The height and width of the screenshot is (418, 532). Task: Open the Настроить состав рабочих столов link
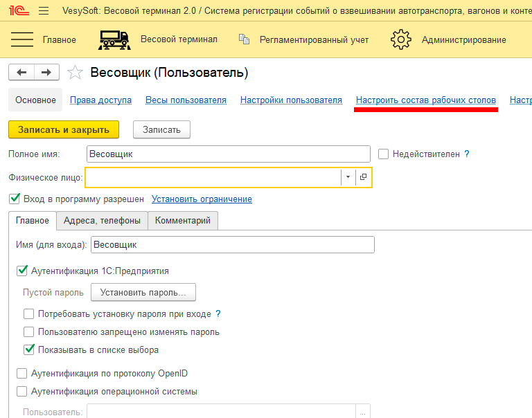(425, 100)
